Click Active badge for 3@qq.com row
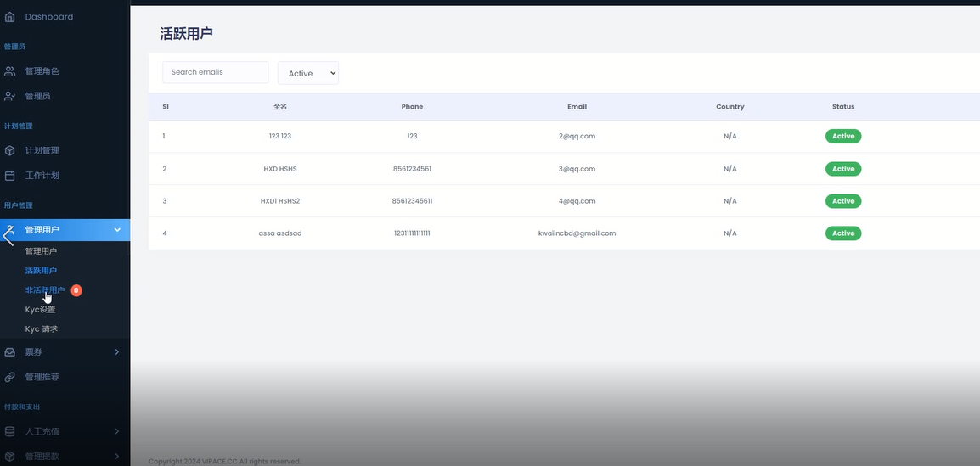 click(x=843, y=169)
